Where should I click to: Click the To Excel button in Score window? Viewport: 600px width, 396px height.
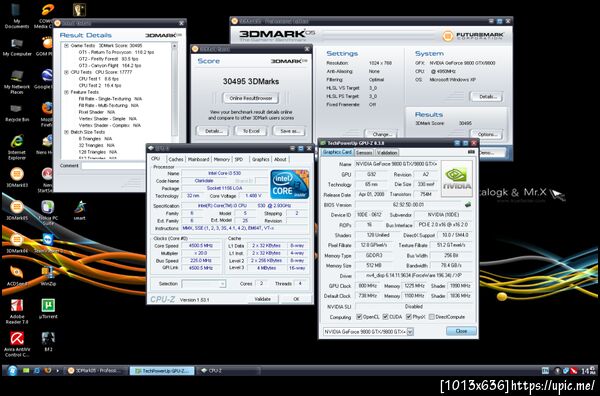(x=251, y=131)
